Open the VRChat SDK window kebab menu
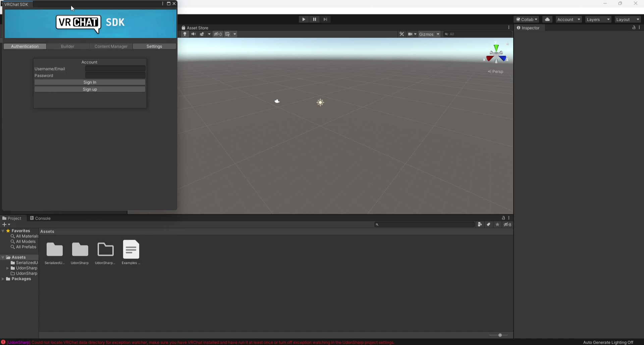The width and height of the screenshot is (644, 345). [x=163, y=4]
